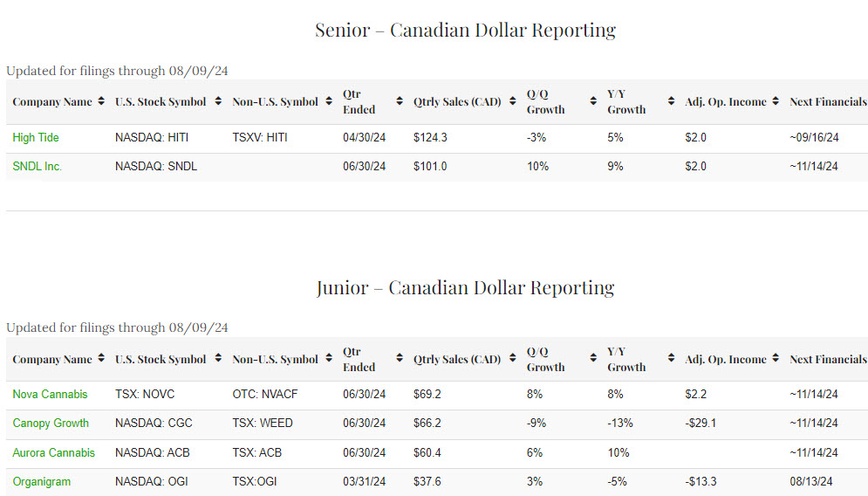This screenshot has height=496, width=868.
Task: Open the High Tide company link
Action: (36, 138)
